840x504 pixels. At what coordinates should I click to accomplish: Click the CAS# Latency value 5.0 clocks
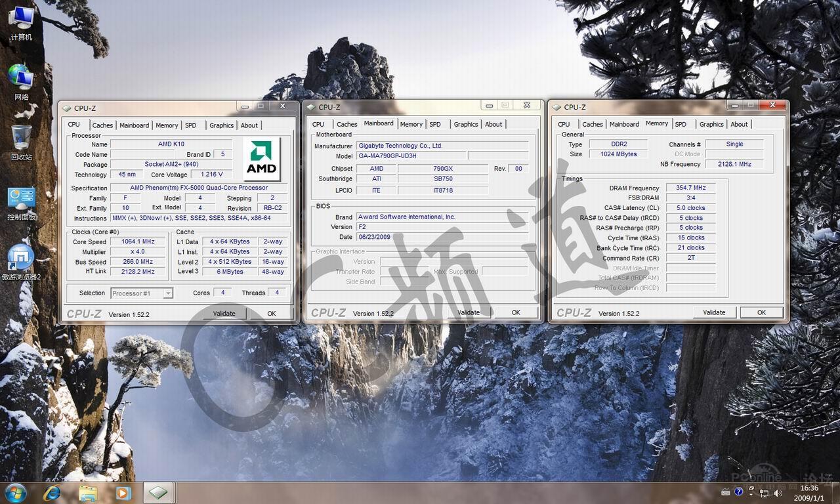[x=690, y=208]
